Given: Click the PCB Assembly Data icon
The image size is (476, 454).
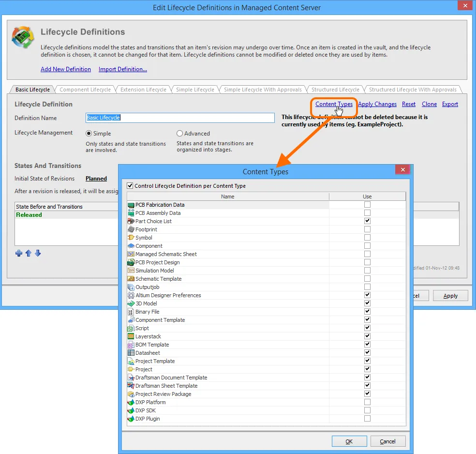Looking at the screenshot, I should (x=131, y=213).
